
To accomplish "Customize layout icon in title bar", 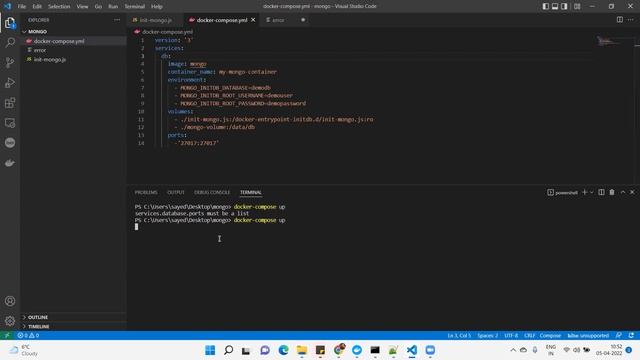I will (x=577, y=6).
